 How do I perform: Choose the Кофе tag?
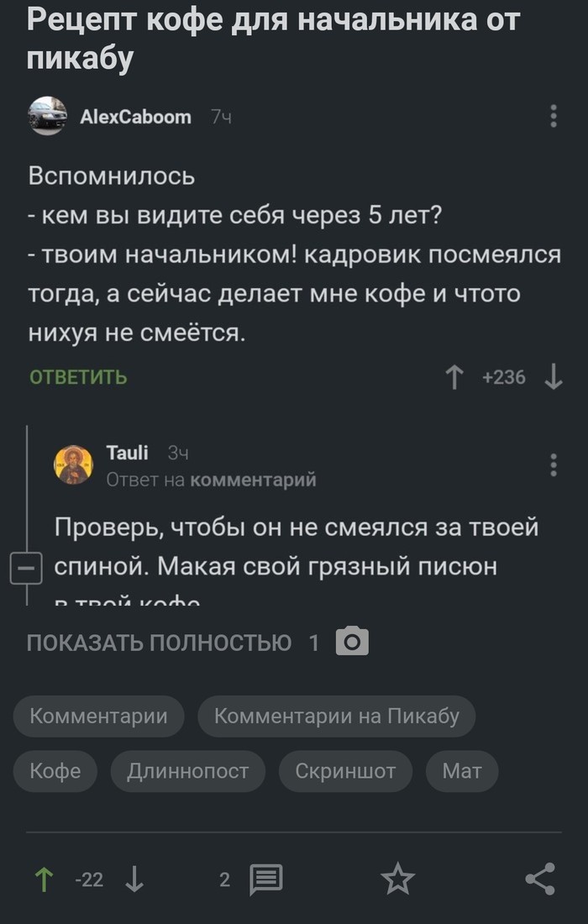pos(55,771)
